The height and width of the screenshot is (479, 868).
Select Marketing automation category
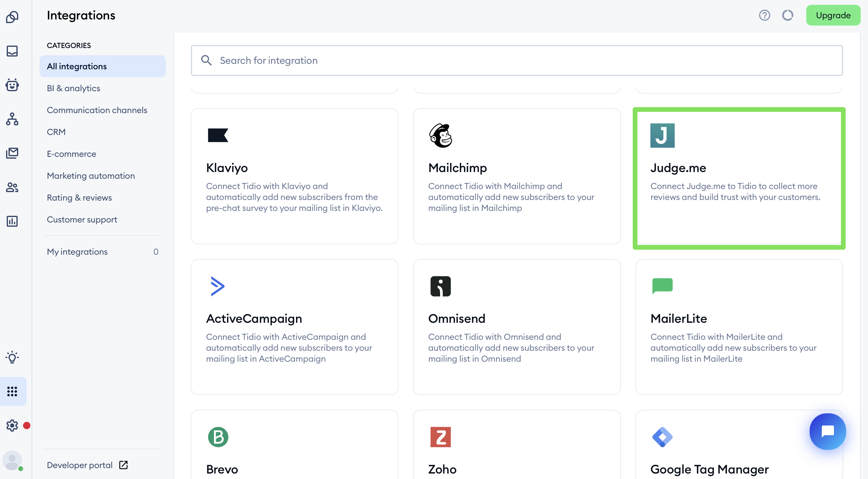pos(91,176)
